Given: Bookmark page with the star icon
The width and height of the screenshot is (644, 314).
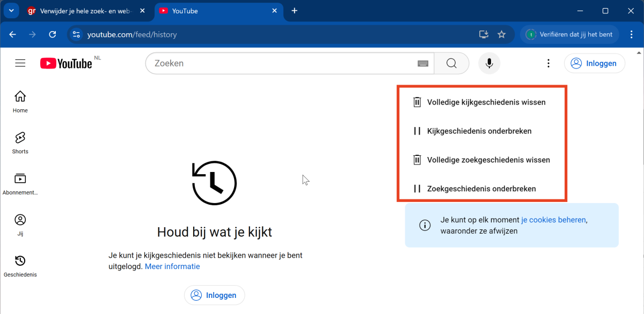Looking at the screenshot, I should (502, 34).
